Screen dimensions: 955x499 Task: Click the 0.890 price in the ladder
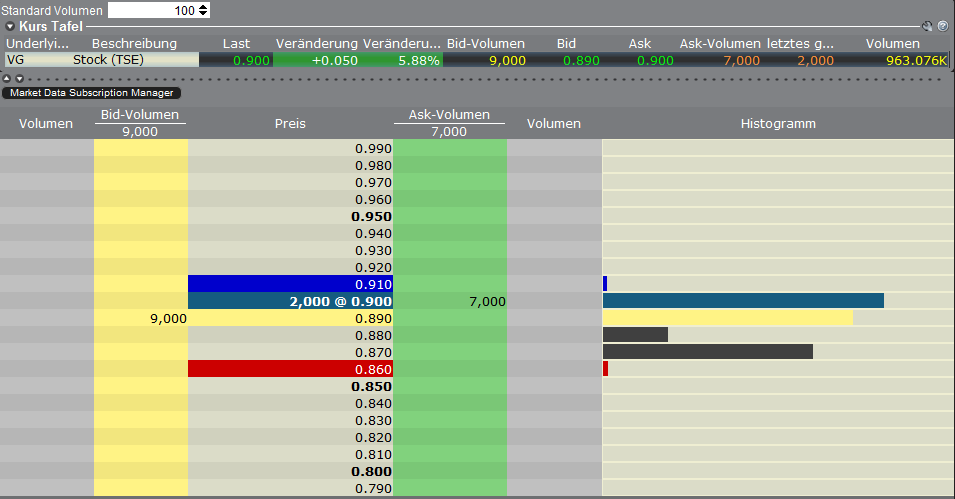point(373,318)
